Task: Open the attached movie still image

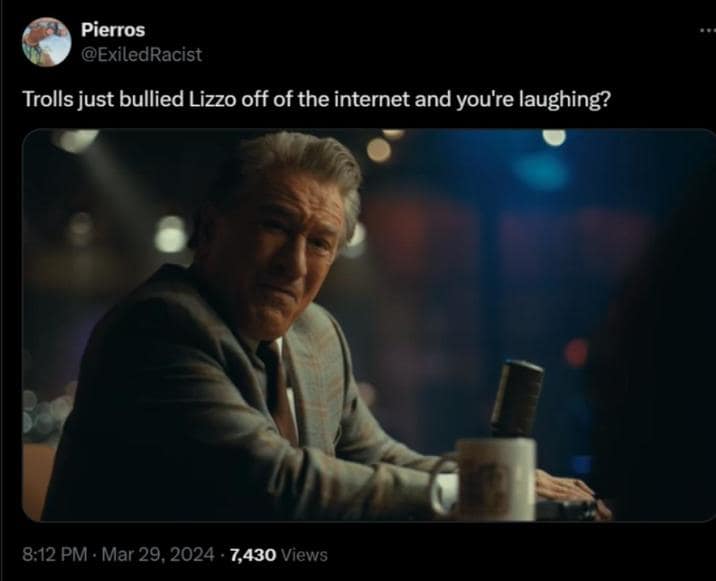Action: click(369, 325)
